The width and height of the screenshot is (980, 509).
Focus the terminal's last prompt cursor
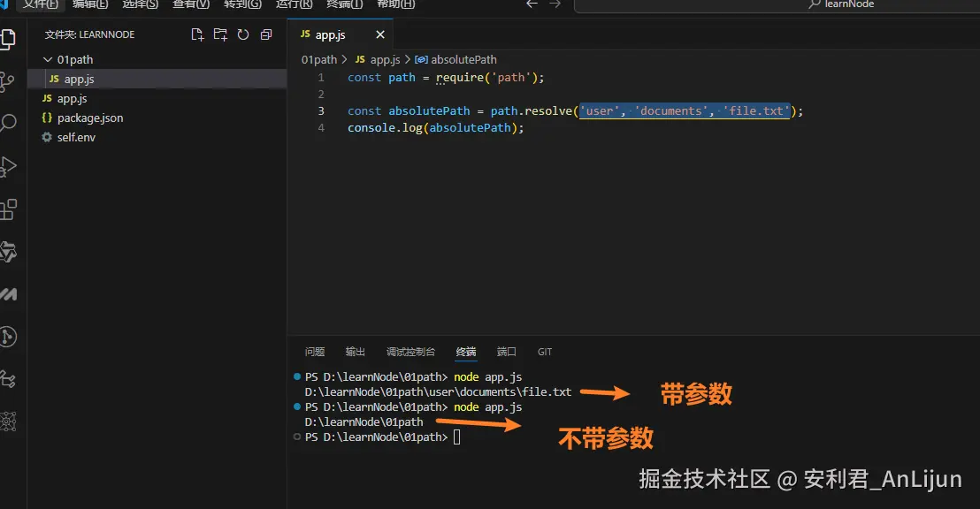point(457,437)
